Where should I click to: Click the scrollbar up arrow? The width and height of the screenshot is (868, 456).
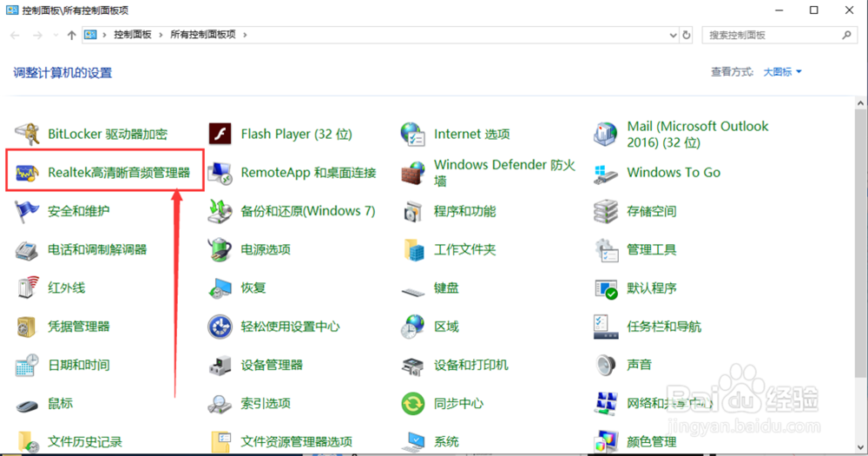861,103
